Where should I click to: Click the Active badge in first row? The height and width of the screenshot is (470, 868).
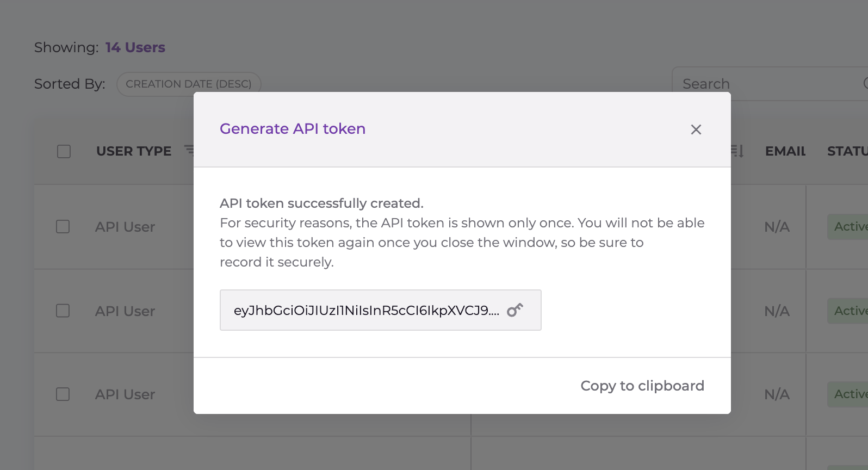click(850, 227)
